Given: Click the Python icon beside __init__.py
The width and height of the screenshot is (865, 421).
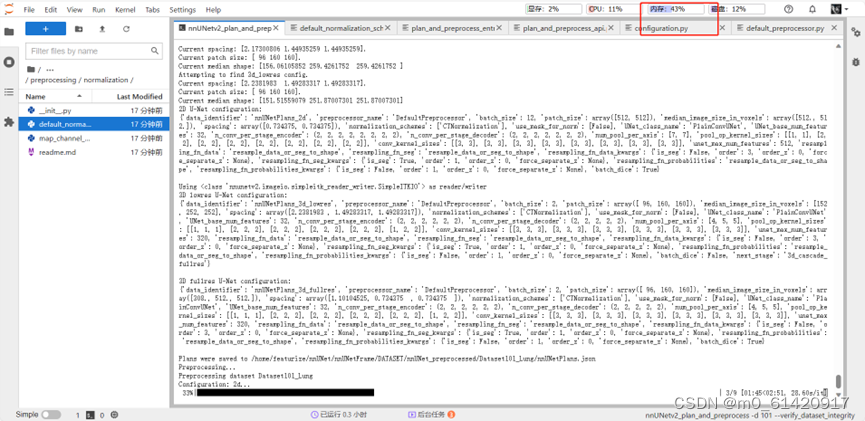Looking at the screenshot, I should (31, 110).
